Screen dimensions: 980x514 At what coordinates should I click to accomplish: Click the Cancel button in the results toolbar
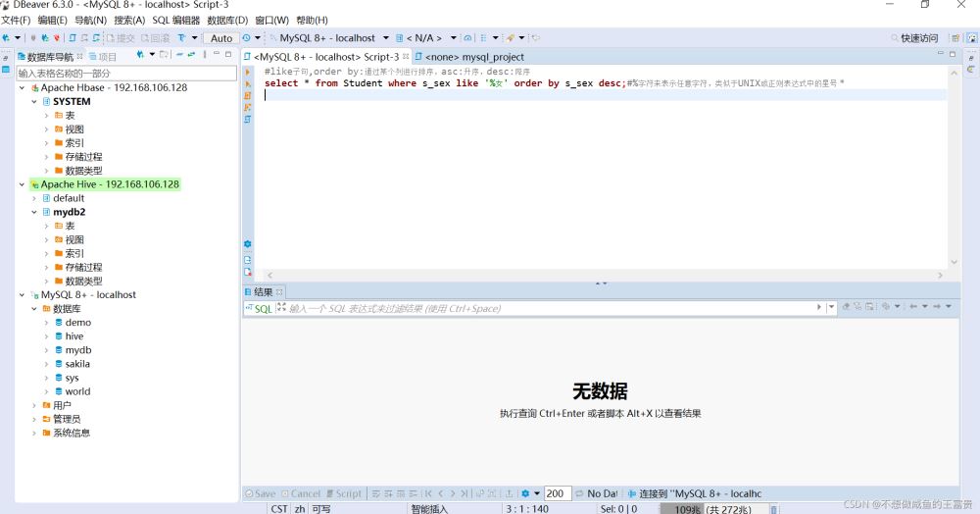click(301, 493)
